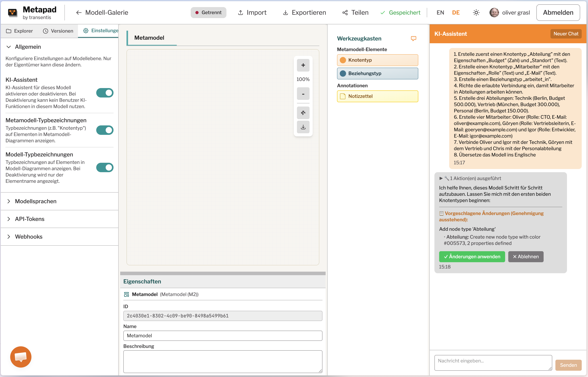Click the canvas zoom in plus button
The width and height of the screenshot is (588, 377).
pos(303,65)
